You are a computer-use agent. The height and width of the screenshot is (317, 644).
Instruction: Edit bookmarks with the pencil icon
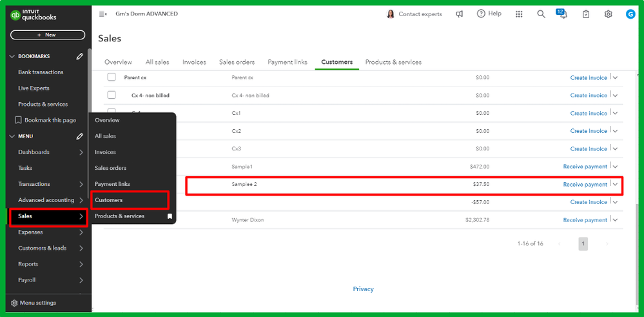(x=80, y=56)
